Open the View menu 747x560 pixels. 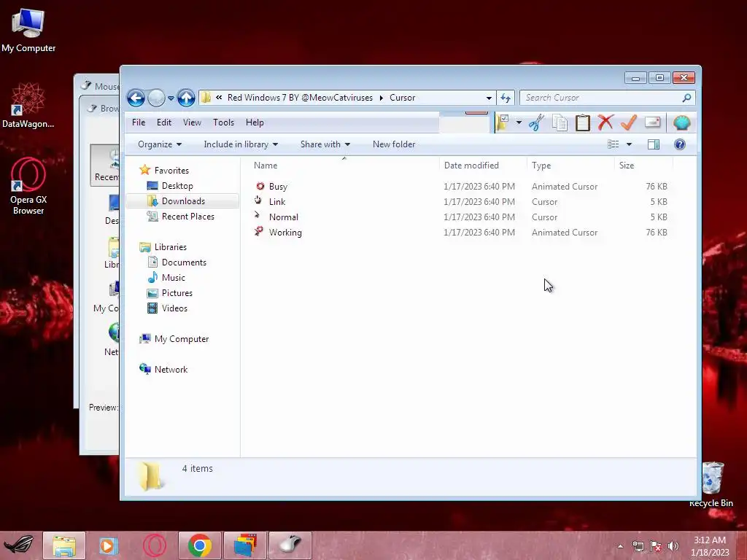point(192,122)
